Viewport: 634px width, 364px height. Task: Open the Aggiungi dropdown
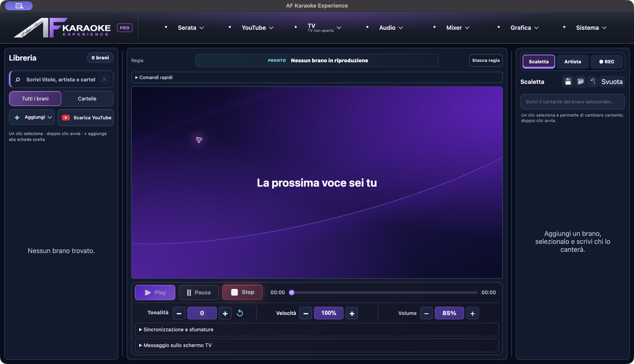32,117
